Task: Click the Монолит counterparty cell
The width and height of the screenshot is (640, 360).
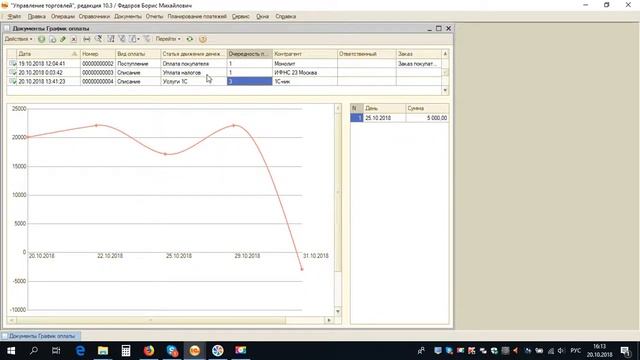Action: tap(304, 64)
